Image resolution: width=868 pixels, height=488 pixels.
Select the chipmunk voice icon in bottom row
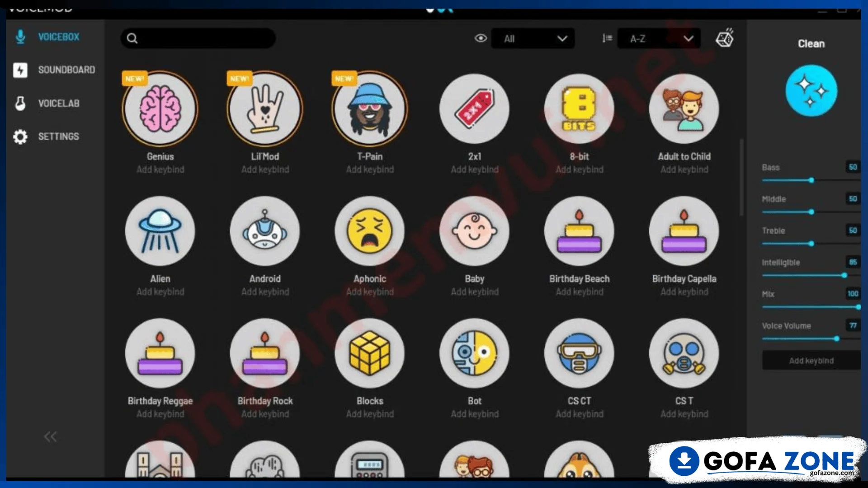click(x=579, y=460)
